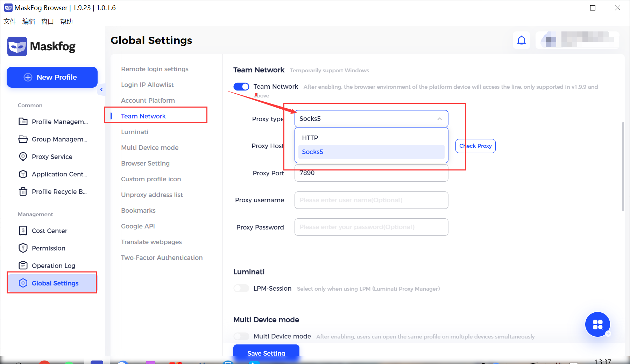
Task: Open the 文件 menu
Action: pyautogui.click(x=10, y=22)
